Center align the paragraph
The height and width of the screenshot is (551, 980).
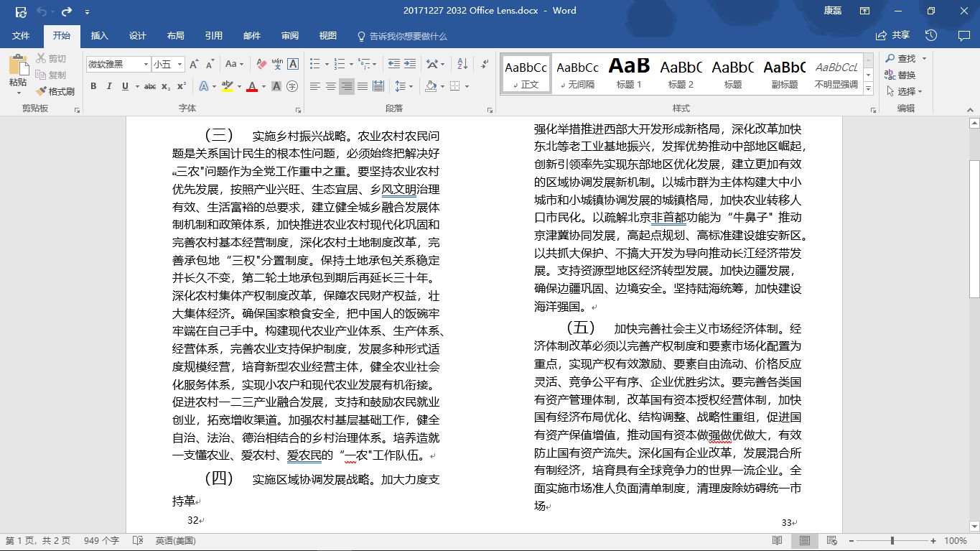click(331, 86)
